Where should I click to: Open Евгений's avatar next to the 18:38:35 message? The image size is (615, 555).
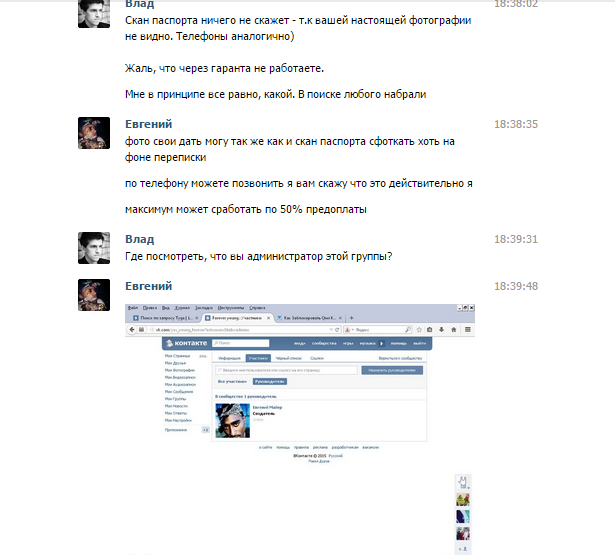pos(94,133)
